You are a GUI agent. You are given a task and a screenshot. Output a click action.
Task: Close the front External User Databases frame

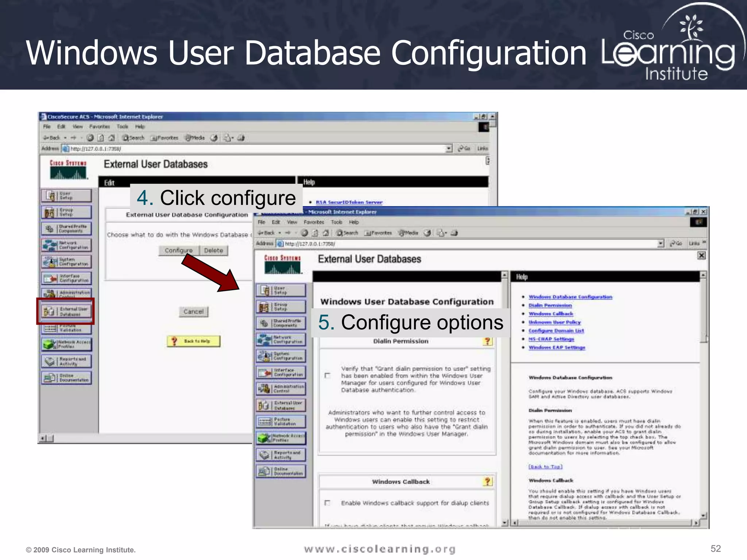click(x=701, y=255)
